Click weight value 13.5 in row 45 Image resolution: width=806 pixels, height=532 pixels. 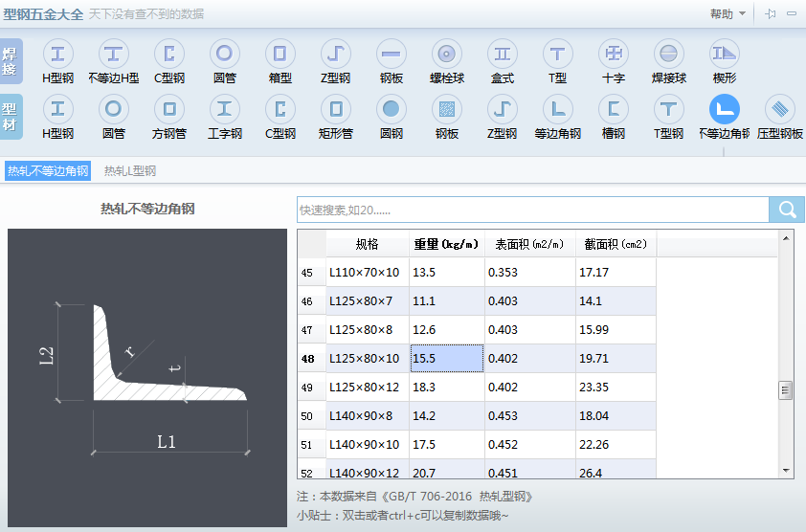[x=447, y=273]
